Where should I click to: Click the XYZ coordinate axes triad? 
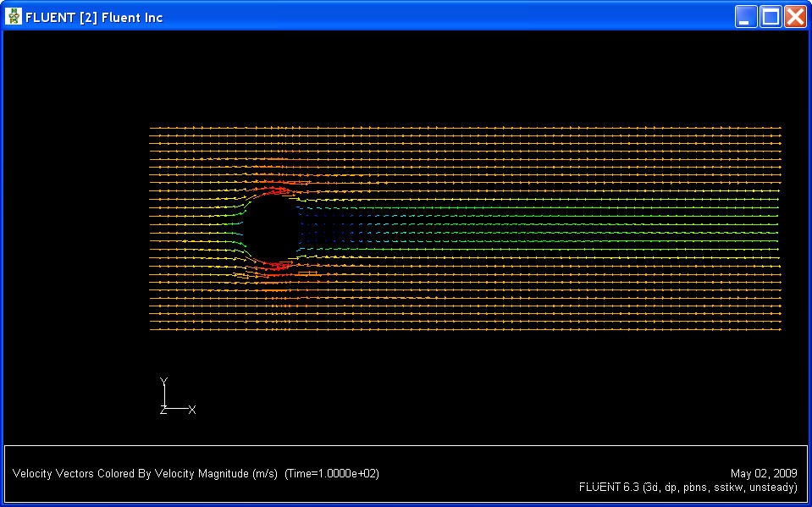[x=178, y=396]
